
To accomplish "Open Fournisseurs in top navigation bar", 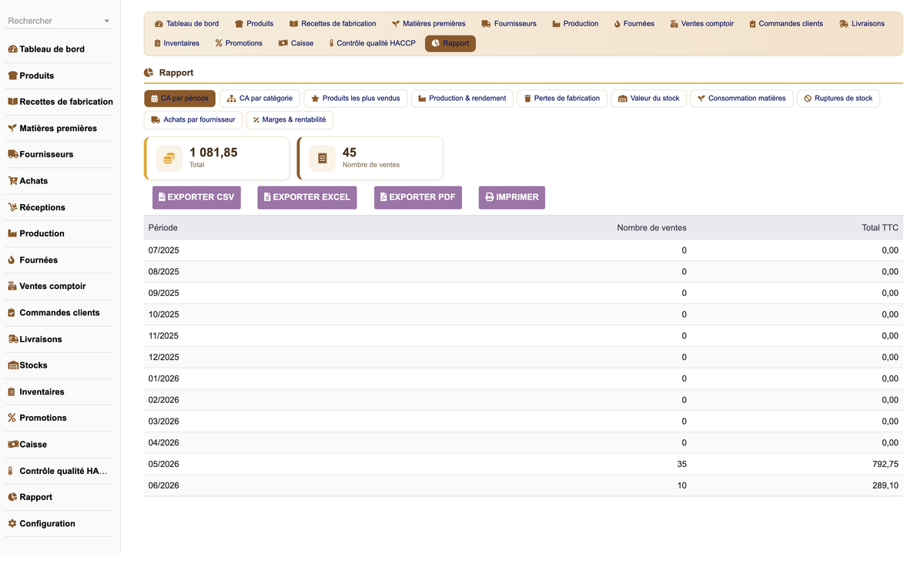I will click(x=509, y=24).
